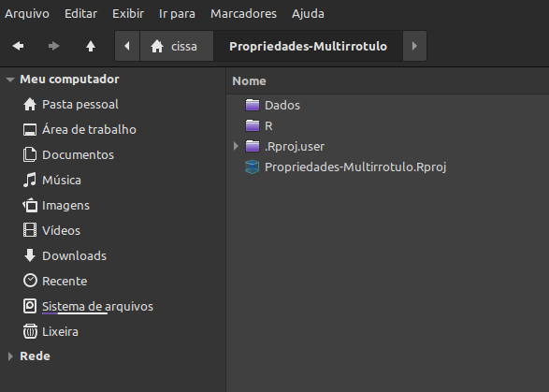
Task: Open the Ir para menu
Action: click(177, 14)
